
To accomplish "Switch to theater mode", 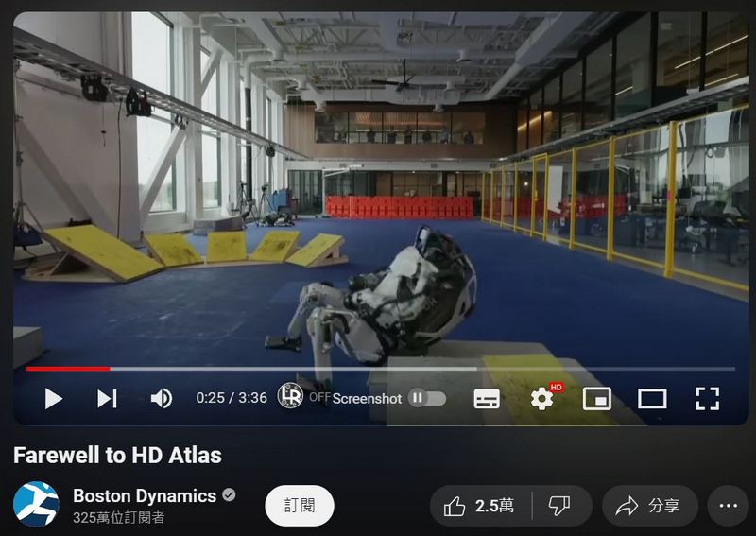I will tap(652, 399).
